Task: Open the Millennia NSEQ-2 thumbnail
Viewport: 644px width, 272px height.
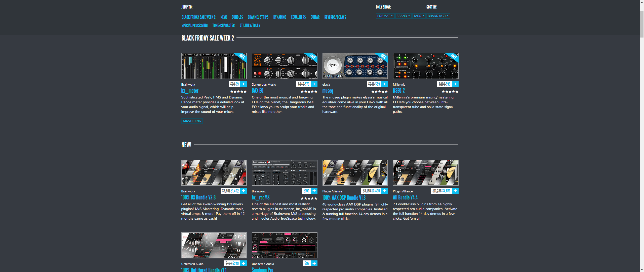Action: point(426,66)
